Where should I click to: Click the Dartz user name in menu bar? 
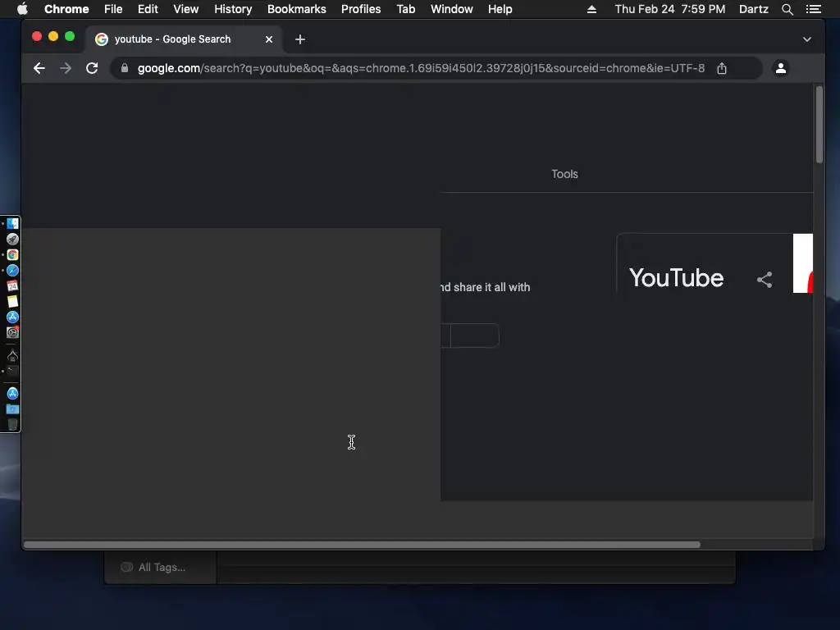[x=754, y=9]
